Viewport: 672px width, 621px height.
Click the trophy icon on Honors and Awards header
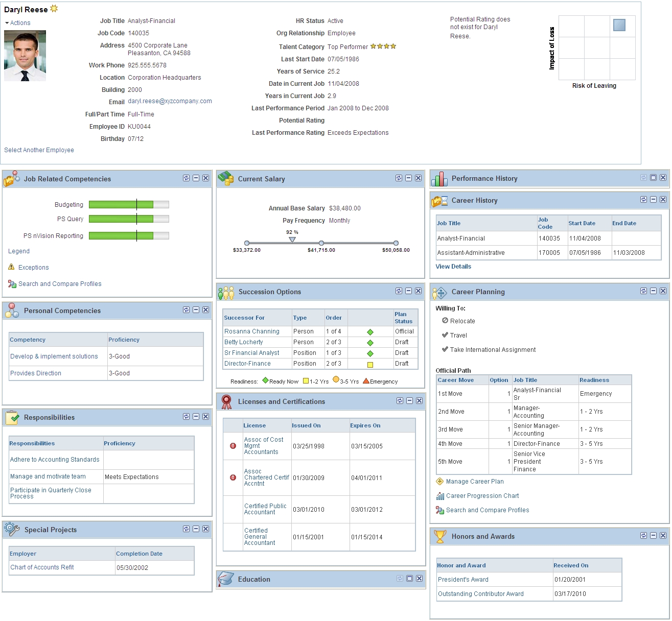[440, 536]
